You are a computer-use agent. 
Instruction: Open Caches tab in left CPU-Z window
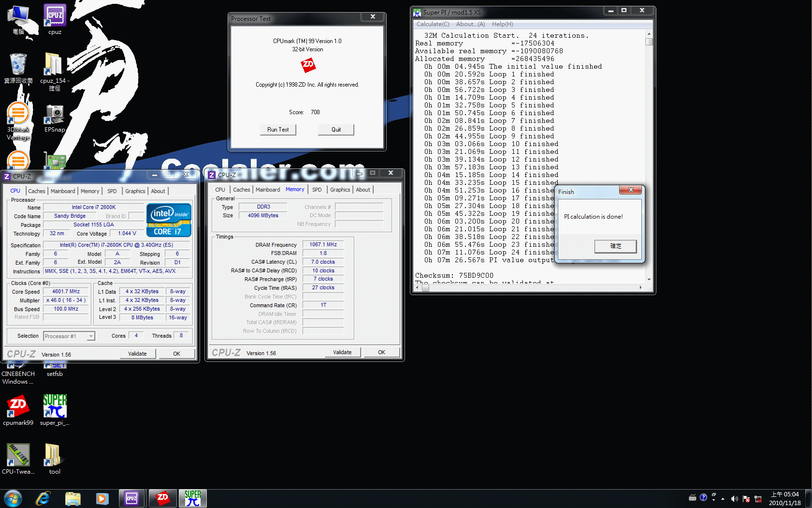[x=37, y=191]
